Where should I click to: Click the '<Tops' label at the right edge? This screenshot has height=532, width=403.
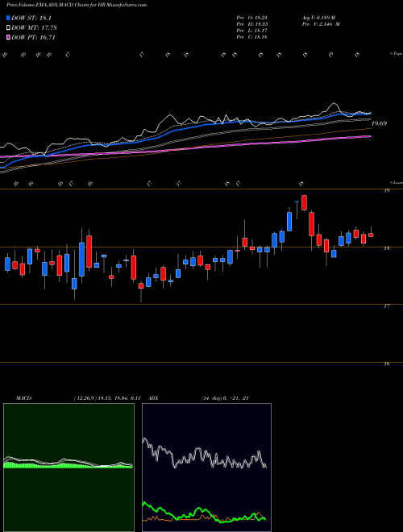coord(396,54)
